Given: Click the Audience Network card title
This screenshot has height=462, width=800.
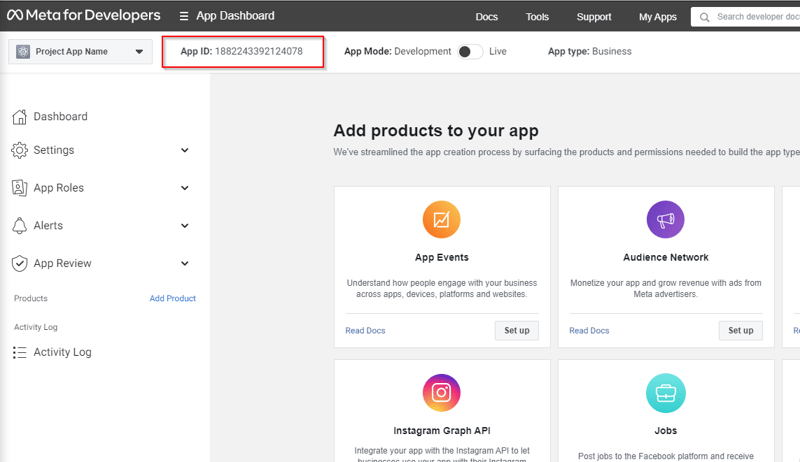Looking at the screenshot, I should [x=666, y=258].
